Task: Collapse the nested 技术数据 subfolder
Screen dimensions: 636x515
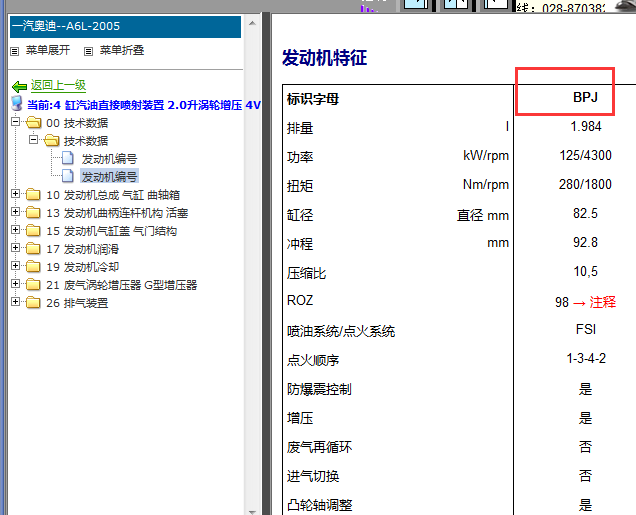Action: point(33,139)
